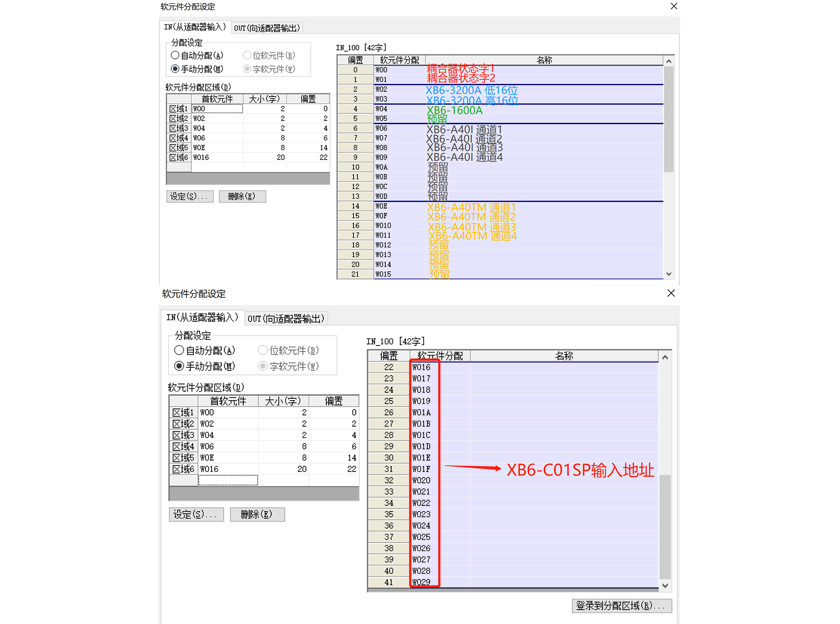
Task: Click XB6-3200A 低16位 name cell
Action: pos(544,90)
